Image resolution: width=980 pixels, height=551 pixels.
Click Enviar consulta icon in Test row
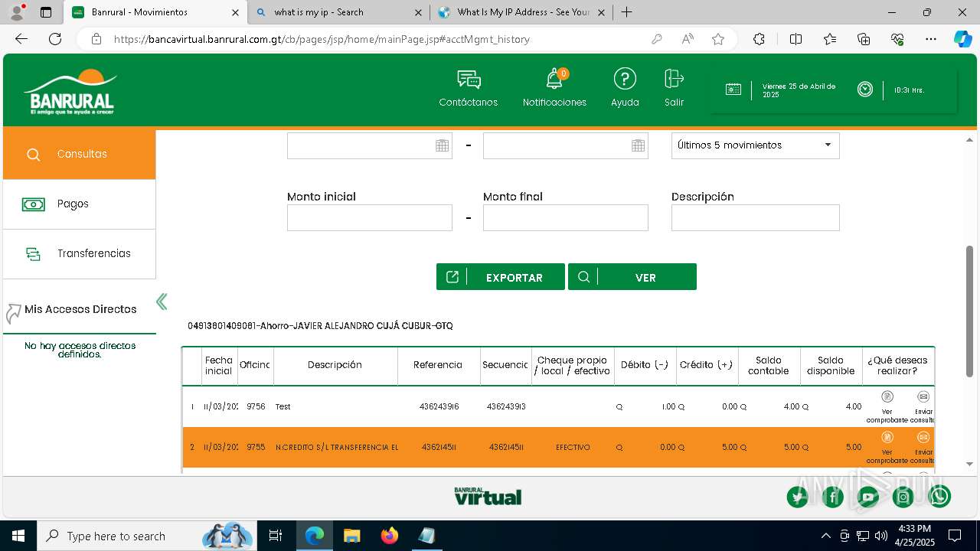(x=923, y=396)
